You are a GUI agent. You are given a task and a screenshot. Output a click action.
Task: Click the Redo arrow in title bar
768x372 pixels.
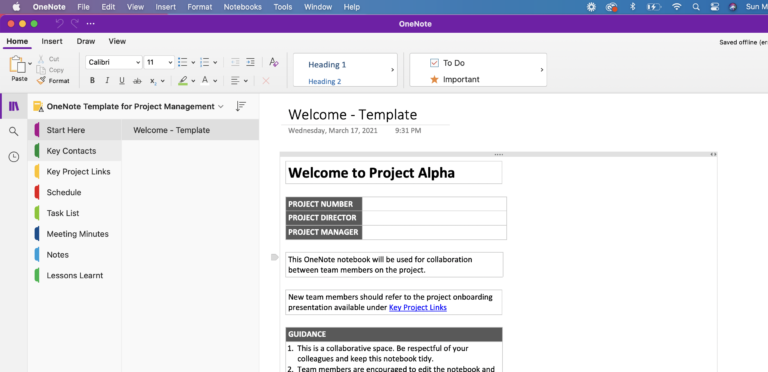(x=75, y=23)
